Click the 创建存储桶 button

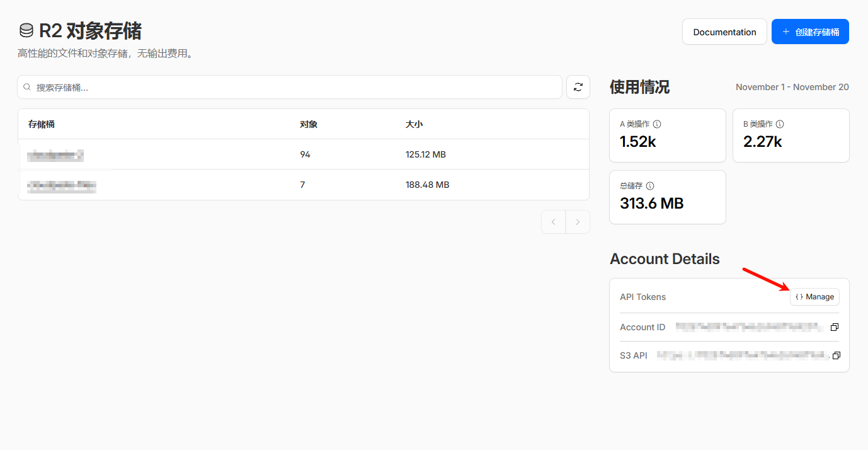pos(810,32)
